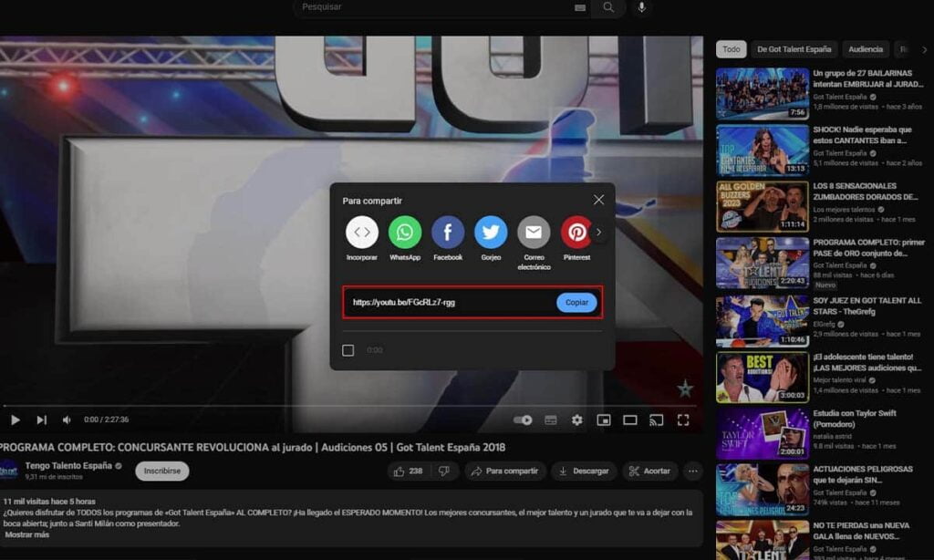Like the video (238)

(x=408, y=472)
